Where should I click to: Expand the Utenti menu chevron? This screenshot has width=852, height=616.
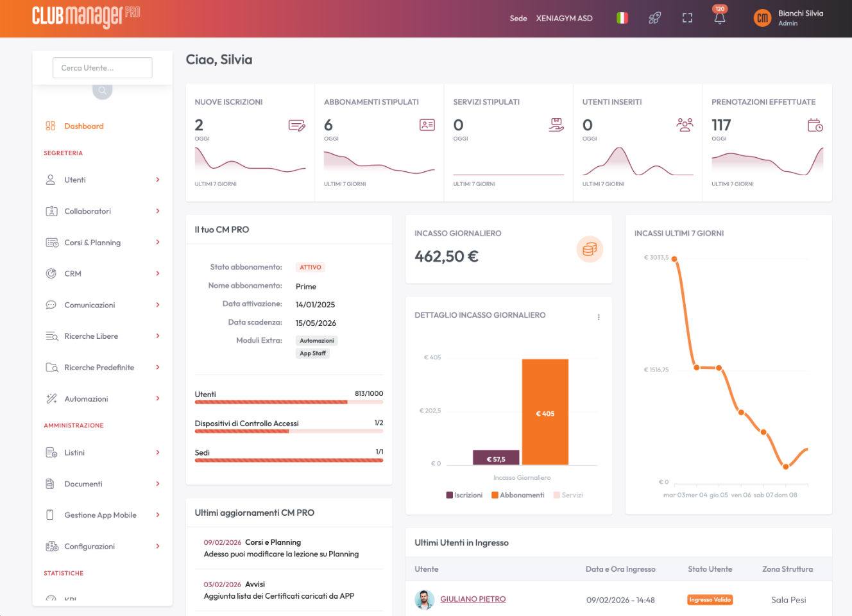point(158,180)
